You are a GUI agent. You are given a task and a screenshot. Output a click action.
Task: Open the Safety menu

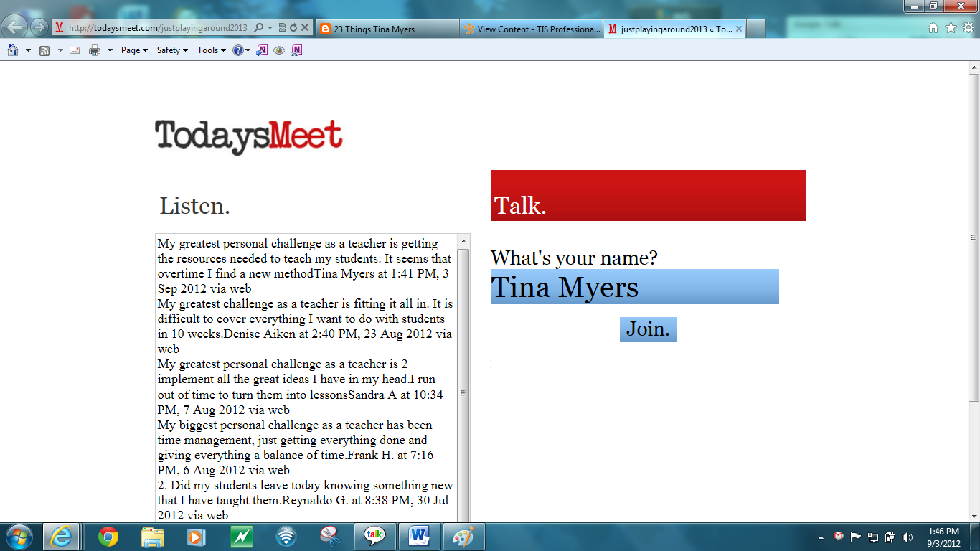coord(172,50)
